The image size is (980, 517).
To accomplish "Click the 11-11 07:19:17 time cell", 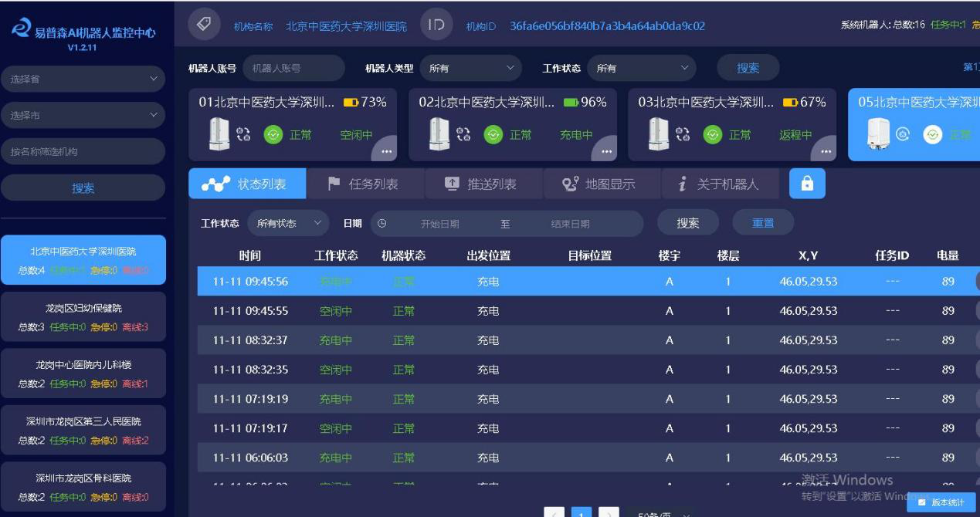I will point(250,428).
